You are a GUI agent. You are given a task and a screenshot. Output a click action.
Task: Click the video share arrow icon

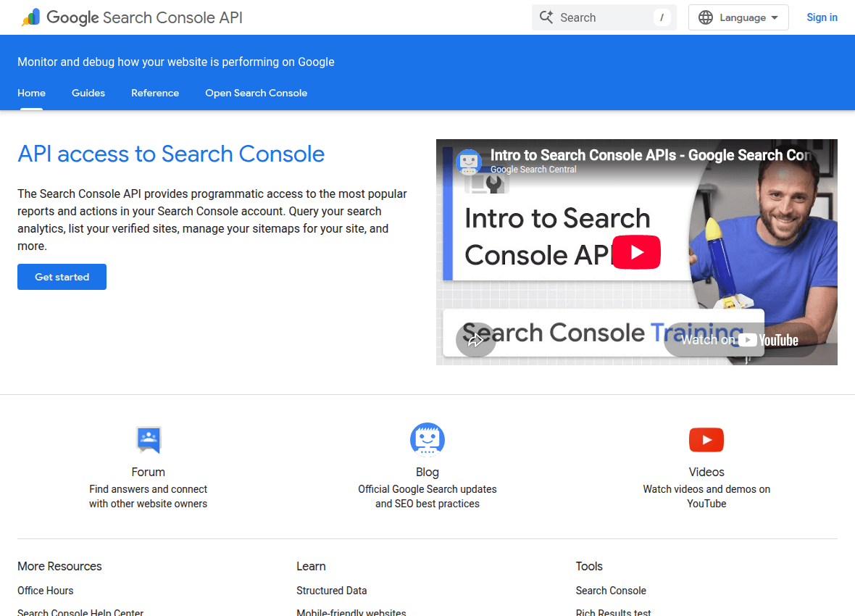pos(475,340)
